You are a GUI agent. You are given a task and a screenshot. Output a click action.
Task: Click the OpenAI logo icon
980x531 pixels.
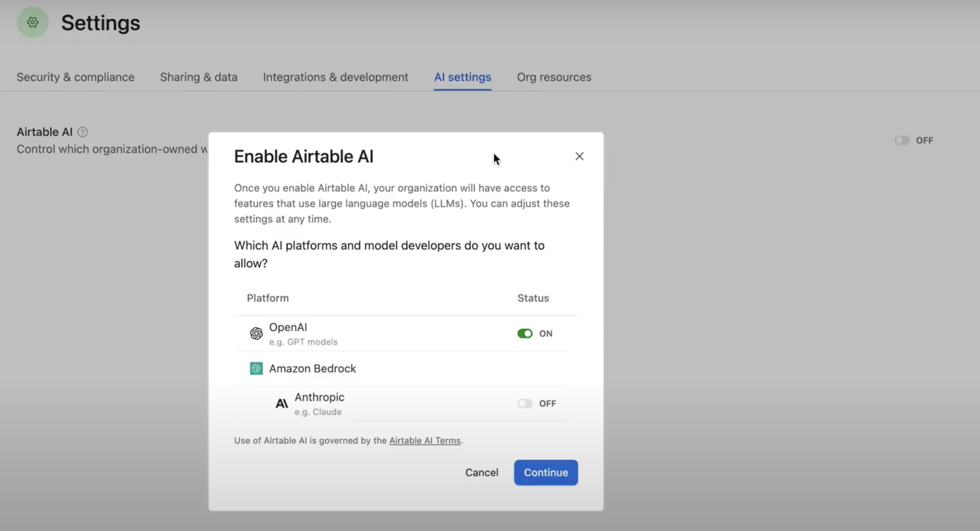(256, 333)
